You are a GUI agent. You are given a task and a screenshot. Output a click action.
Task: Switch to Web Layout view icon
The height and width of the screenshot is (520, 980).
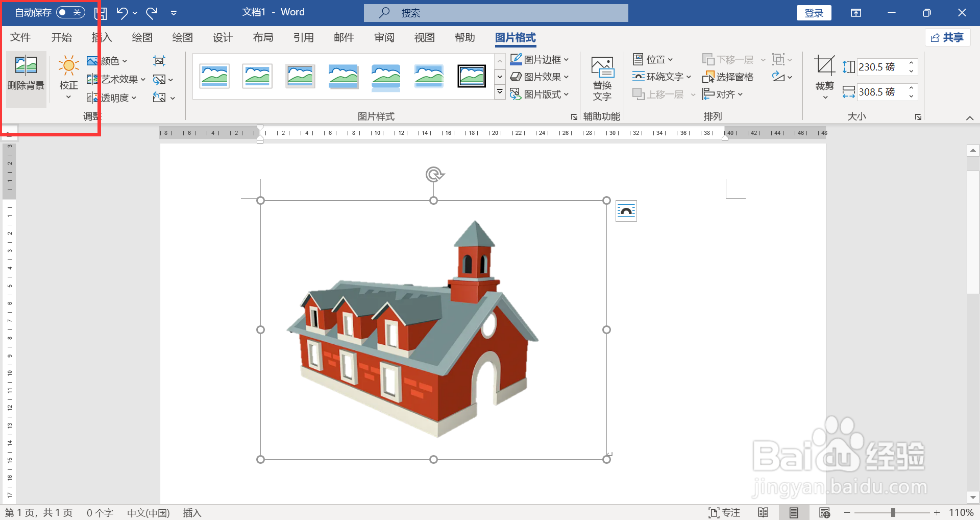point(824,512)
